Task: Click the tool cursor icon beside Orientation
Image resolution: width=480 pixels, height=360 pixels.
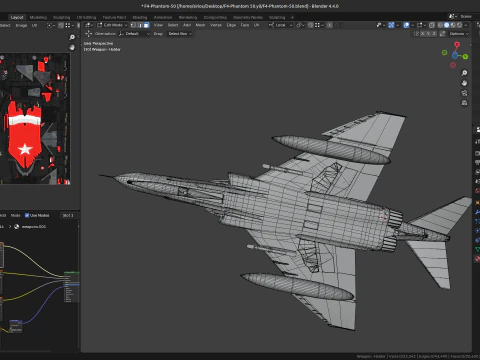Action: tap(88, 34)
